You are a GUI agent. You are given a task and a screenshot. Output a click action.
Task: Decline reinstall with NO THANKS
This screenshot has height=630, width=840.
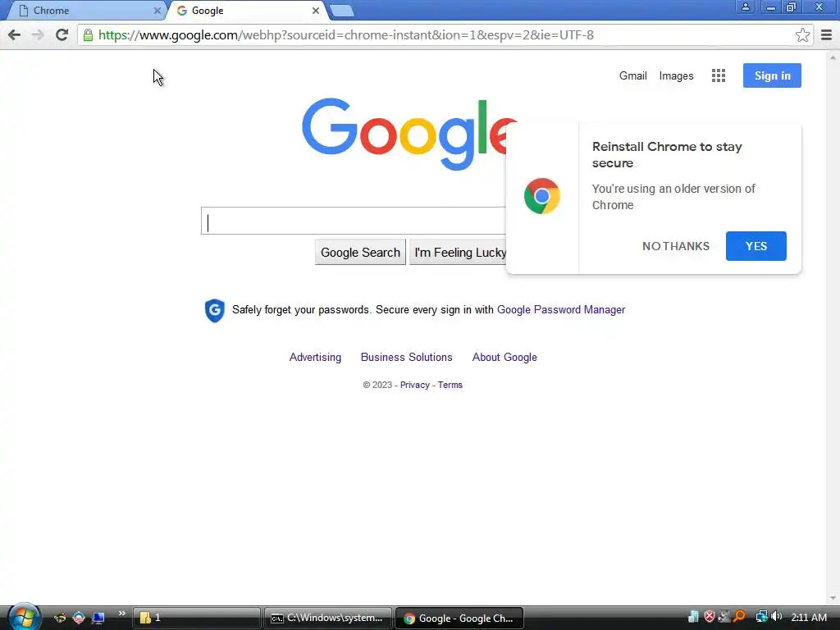click(x=676, y=246)
